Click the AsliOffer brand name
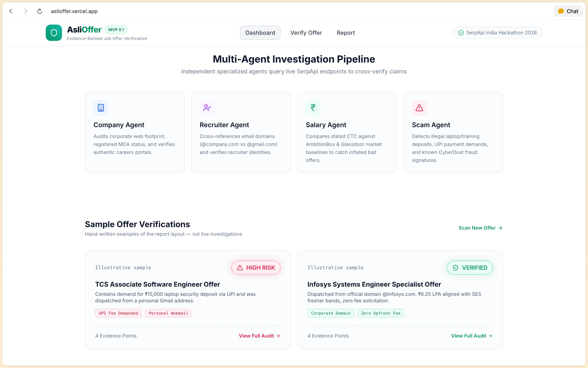Image resolution: width=588 pixels, height=368 pixels. coord(84,30)
